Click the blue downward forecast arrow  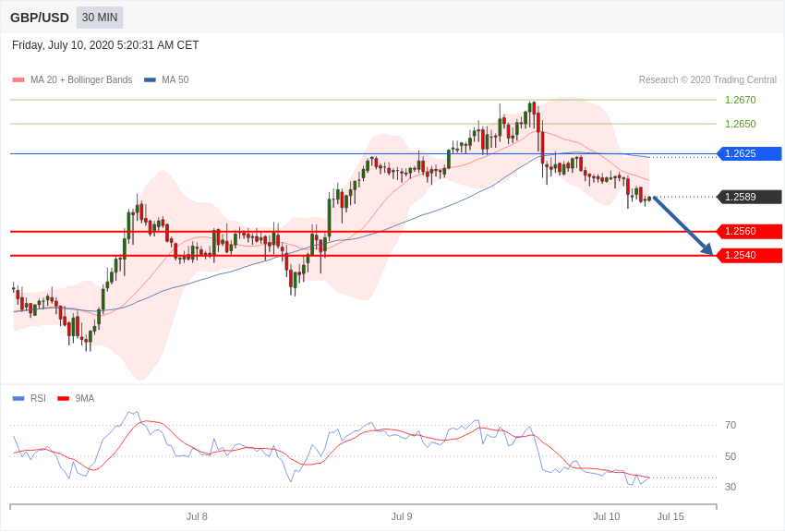(x=683, y=226)
